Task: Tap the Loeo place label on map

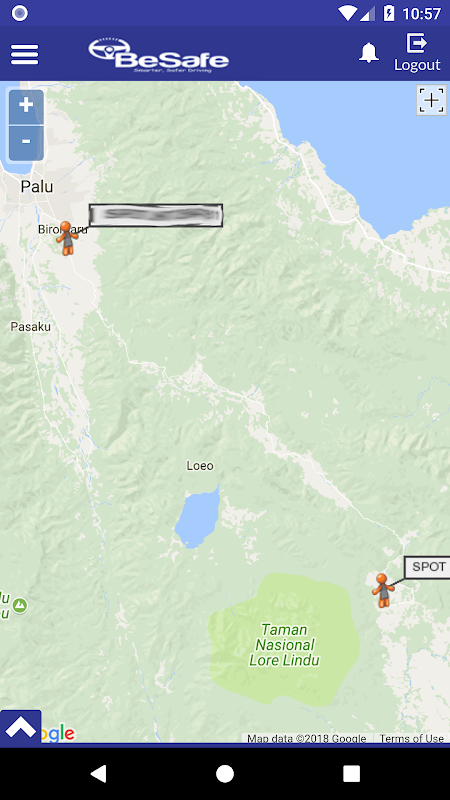Action: click(200, 465)
